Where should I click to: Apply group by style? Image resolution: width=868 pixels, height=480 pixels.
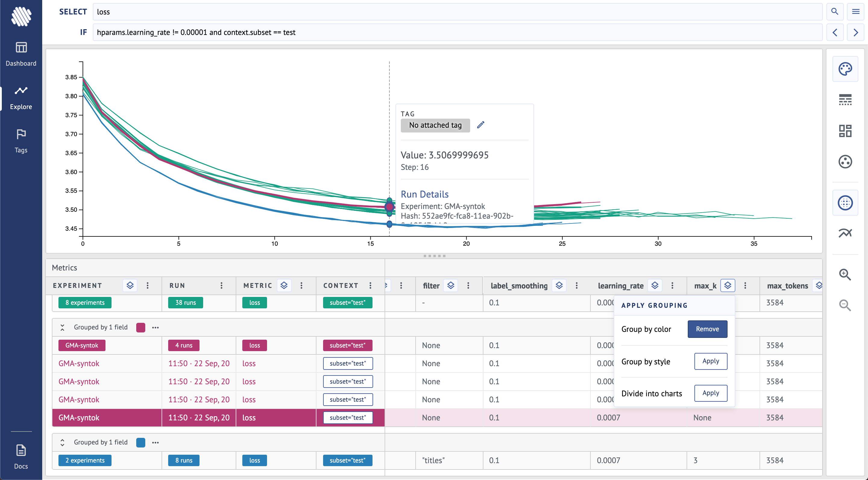(710, 361)
